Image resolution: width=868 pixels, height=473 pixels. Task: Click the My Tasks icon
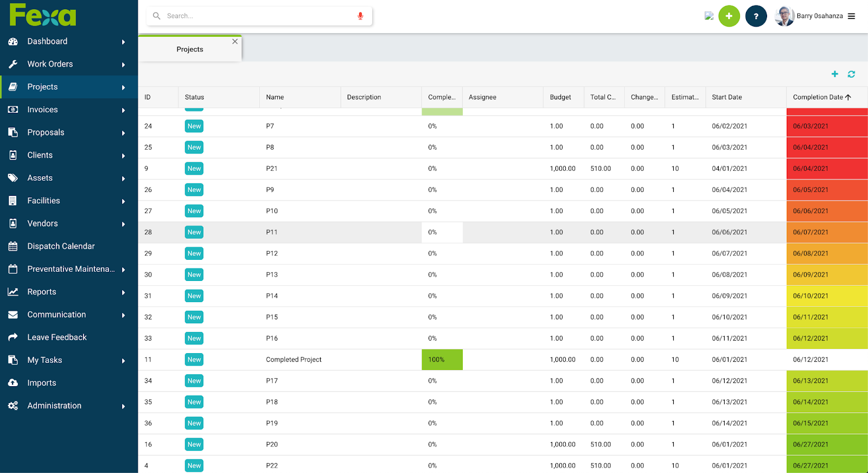(x=13, y=360)
